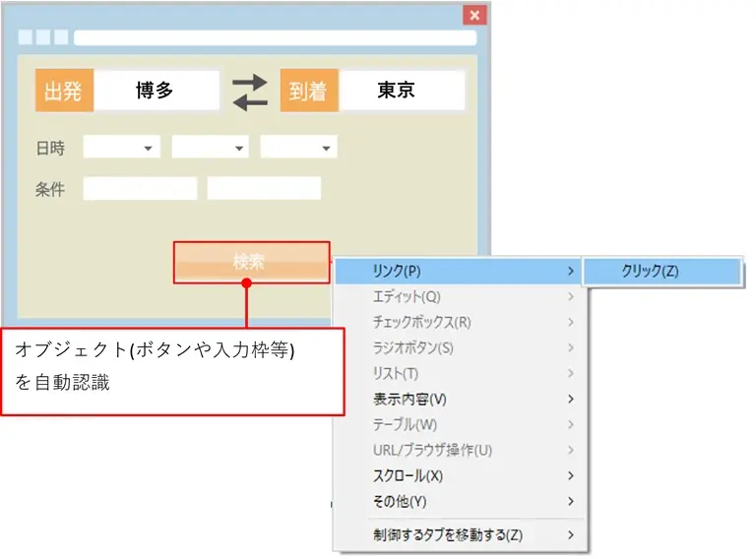Click the white address bar at the top
Screen dimensions: 756x559
(274, 37)
